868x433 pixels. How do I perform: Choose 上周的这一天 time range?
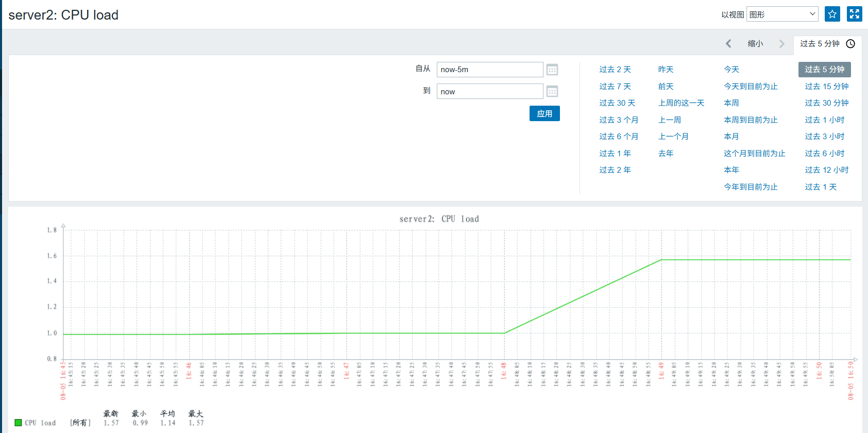pyautogui.click(x=682, y=103)
